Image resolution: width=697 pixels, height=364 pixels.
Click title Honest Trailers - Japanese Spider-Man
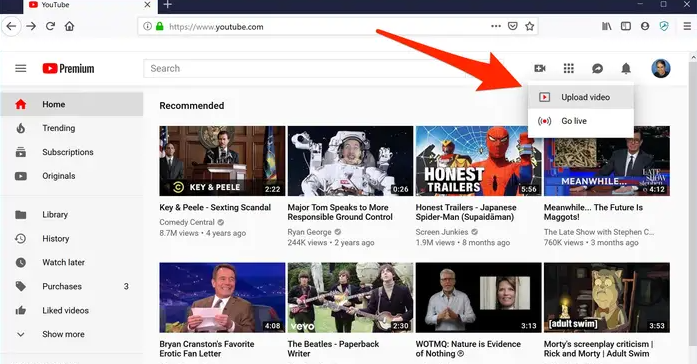466,212
